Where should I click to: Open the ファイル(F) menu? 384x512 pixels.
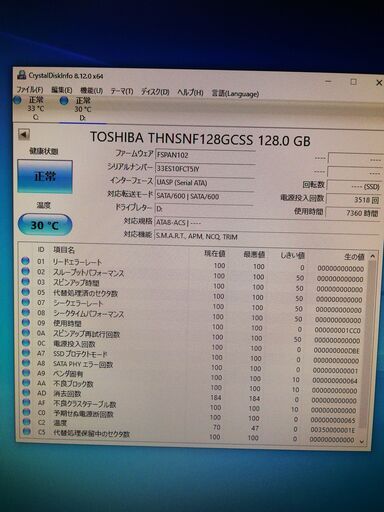[30, 89]
